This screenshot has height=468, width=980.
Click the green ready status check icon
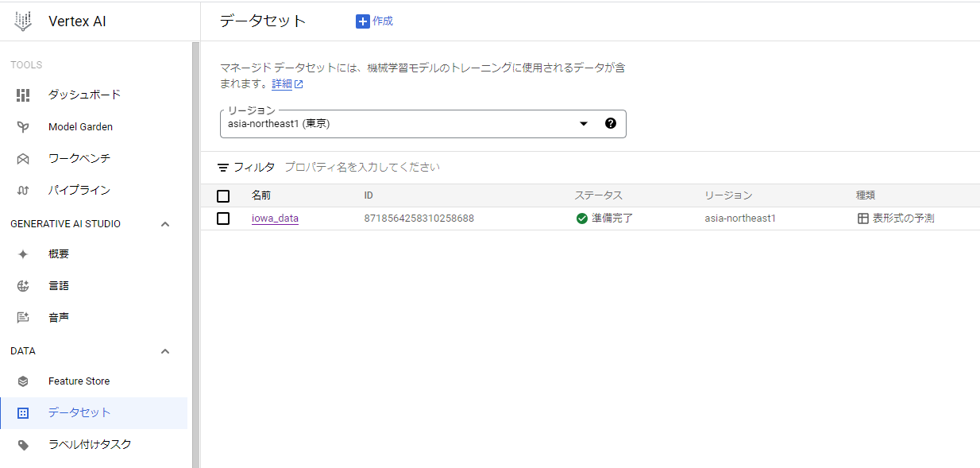[x=582, y=219]
